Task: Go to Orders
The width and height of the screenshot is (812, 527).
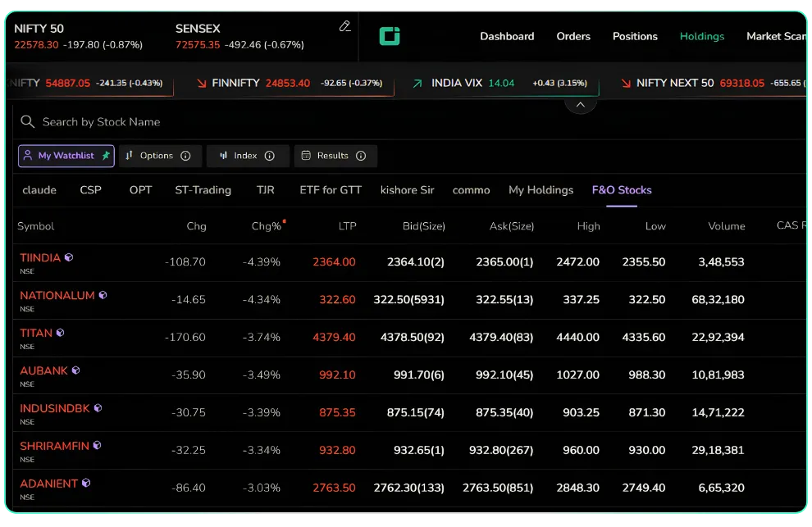Action: 573,36
